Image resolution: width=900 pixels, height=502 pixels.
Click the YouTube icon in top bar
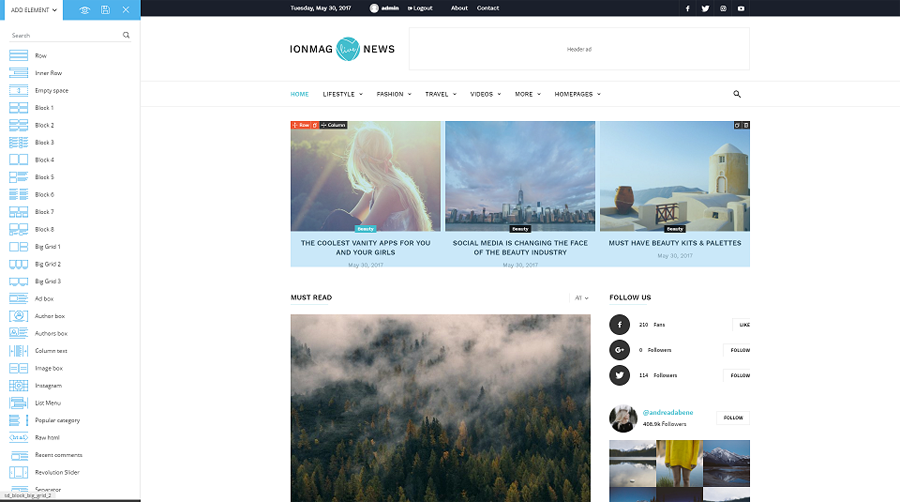[741, 8]
